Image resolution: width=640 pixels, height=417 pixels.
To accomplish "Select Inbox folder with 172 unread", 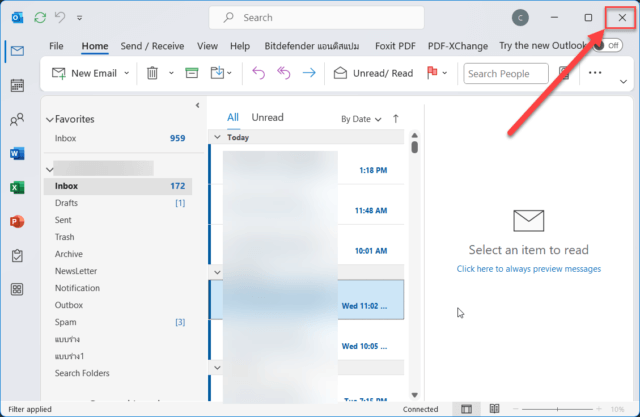I will click(118, 186).
